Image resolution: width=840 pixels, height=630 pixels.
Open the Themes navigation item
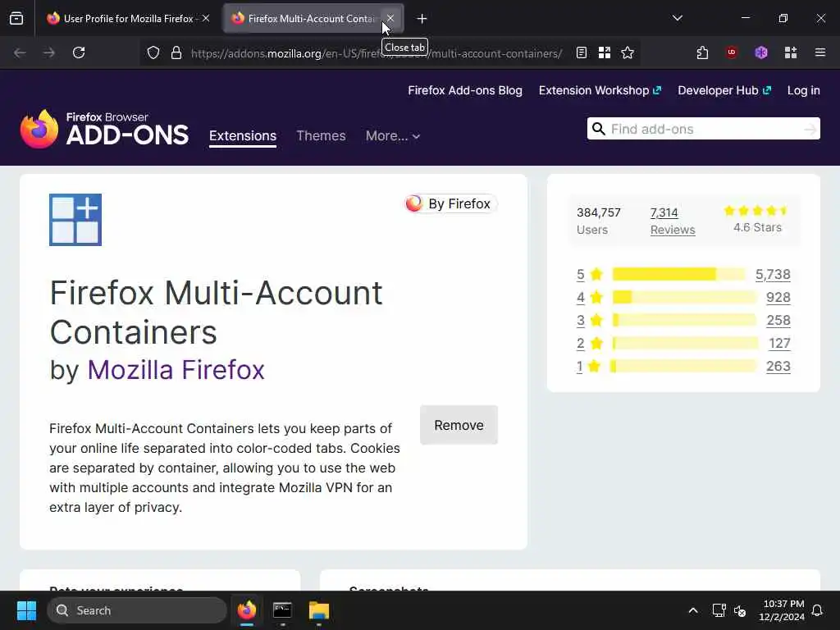321,135
